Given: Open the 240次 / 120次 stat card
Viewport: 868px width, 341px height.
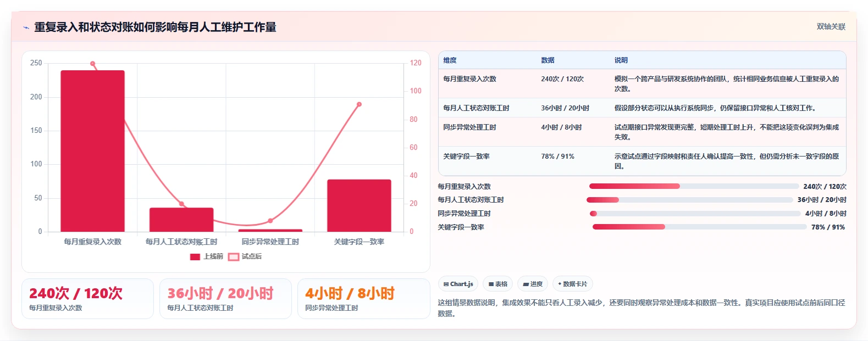Looking at the screenshot, I should coord(87,299).
